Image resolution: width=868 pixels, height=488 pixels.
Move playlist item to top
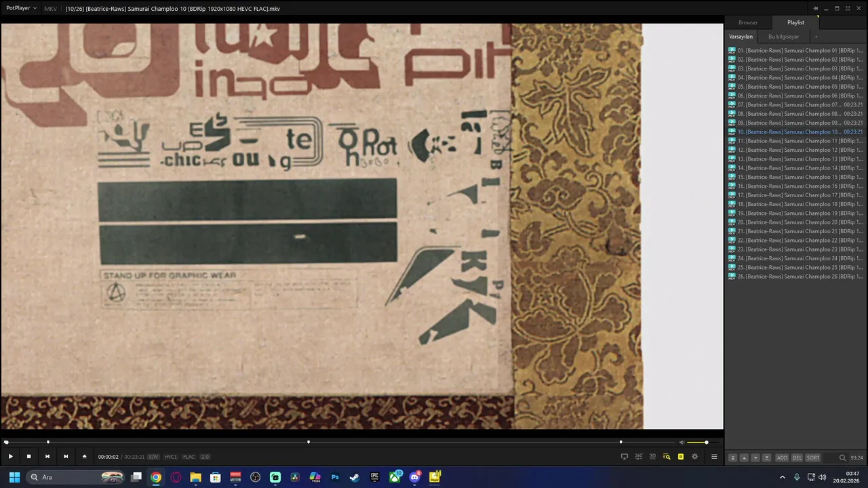pyautogui.click(x=732, y=457)
